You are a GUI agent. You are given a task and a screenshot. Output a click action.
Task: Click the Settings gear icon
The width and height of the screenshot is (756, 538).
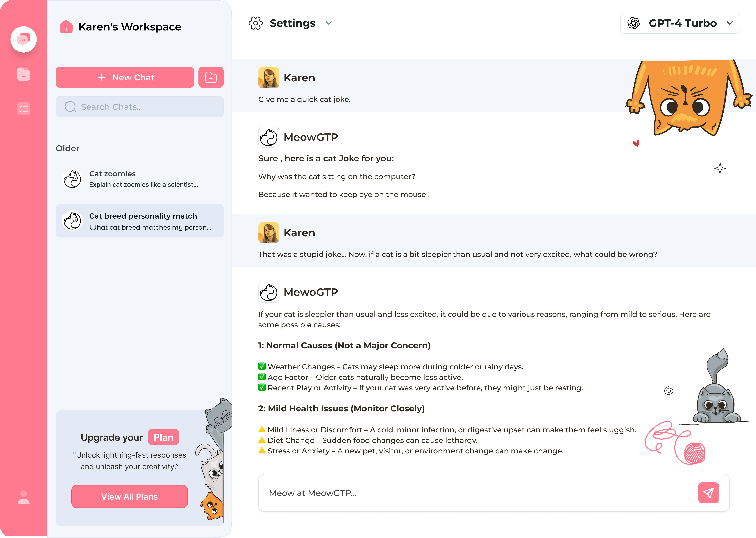pos(256,23)
